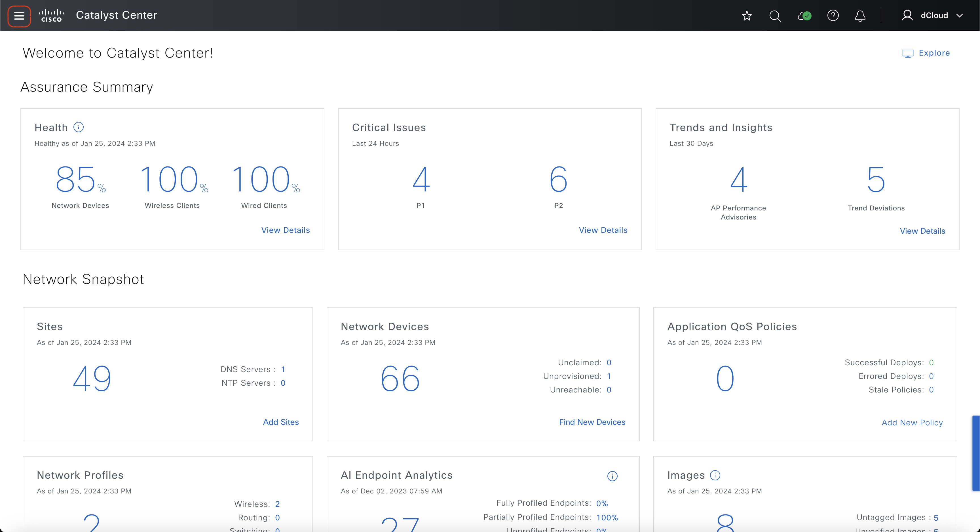Click the DNS Servers value 1

point(283,369)
